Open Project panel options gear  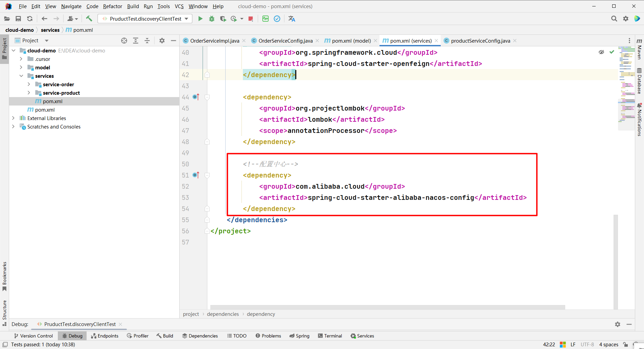[162, 41]
